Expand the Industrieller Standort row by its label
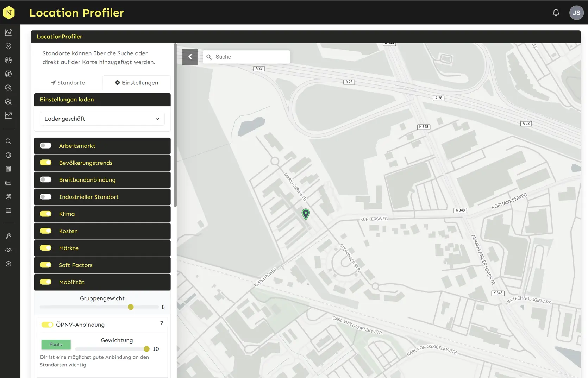 pos(89,197)
